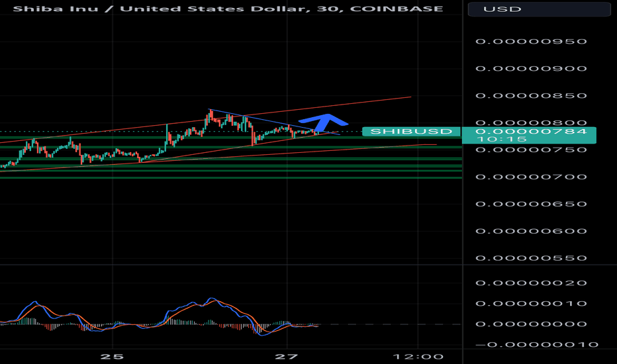Click the 0.00000950 price axis label
The width and height of the screenshot is (617, 364).
(531, 41)
